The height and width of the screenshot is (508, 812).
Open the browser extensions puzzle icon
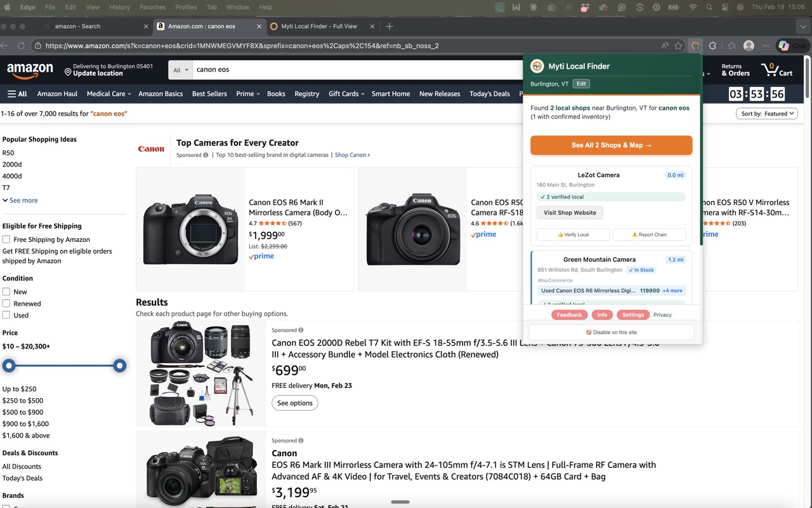pyautogui.click(x=712, y=46)
